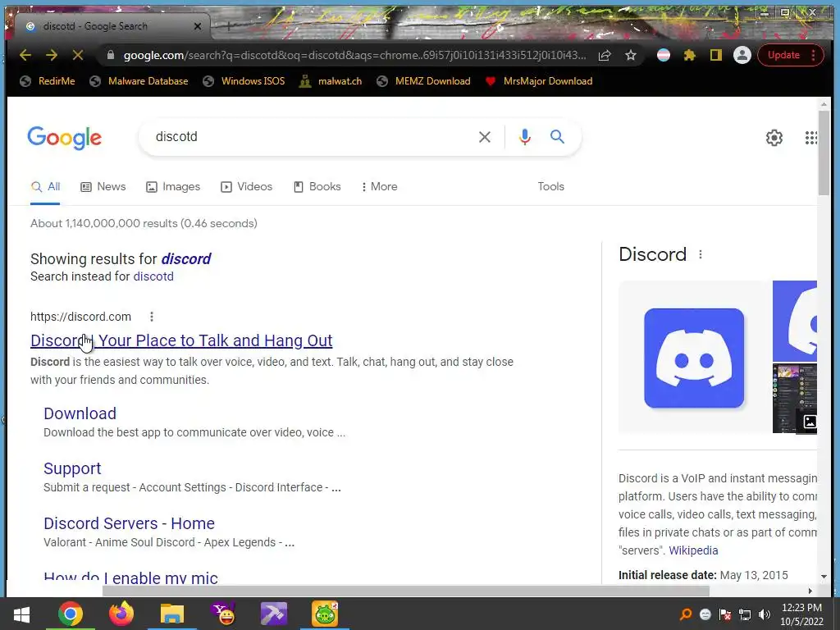
Task: Click the vertical scrollbar thumb
Action: point(824,153)
